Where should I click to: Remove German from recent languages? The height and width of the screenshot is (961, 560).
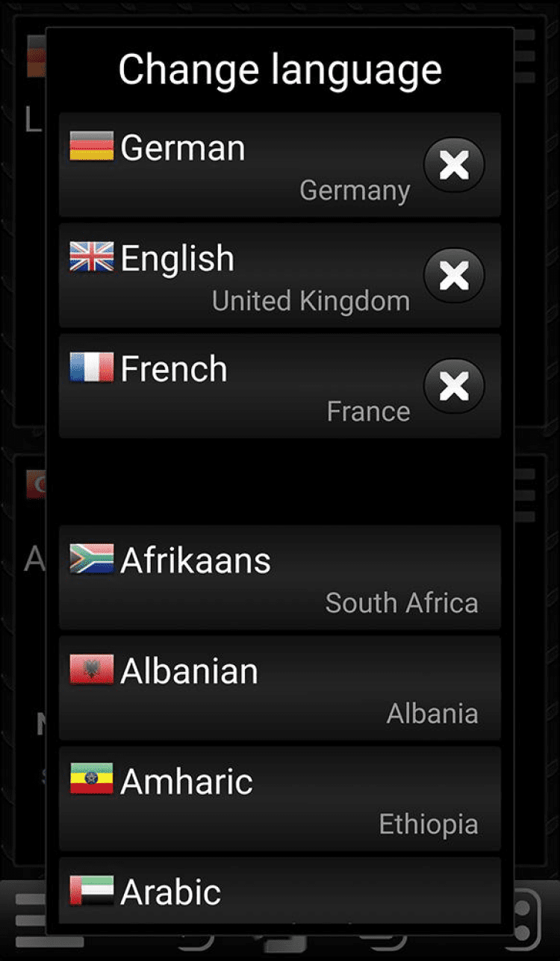454,165
